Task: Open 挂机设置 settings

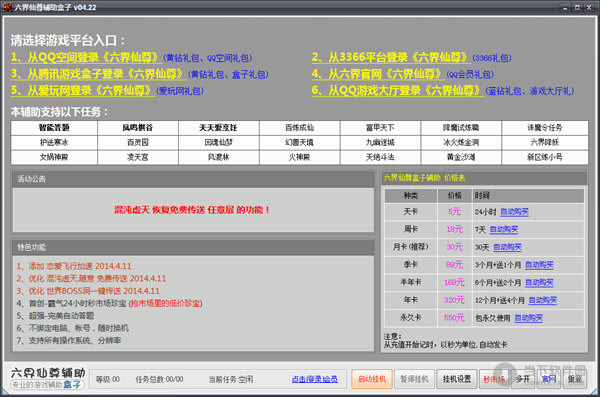Action: (457, 379)
